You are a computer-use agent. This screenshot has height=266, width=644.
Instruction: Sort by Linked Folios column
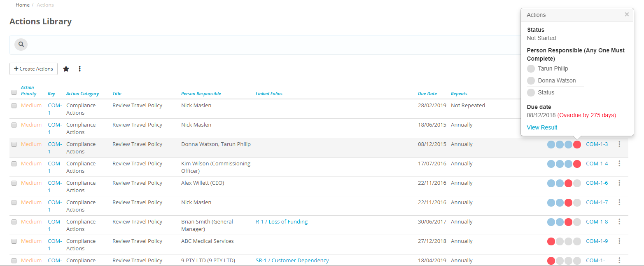tap(269, 94)
